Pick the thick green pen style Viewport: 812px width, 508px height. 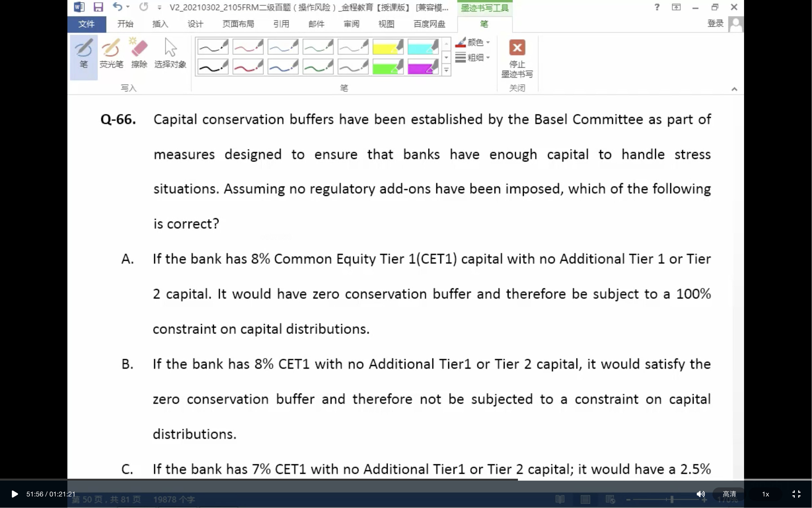point(318,67)
